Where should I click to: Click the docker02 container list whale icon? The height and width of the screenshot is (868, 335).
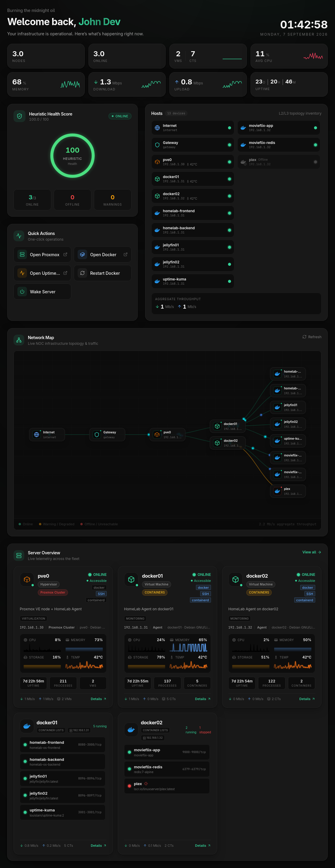point(131,729)
